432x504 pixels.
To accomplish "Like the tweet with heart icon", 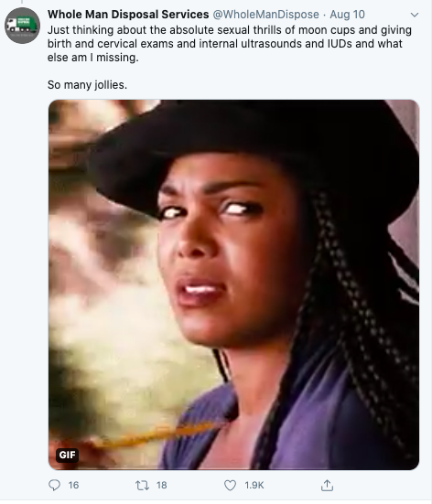I will (230, 485).
